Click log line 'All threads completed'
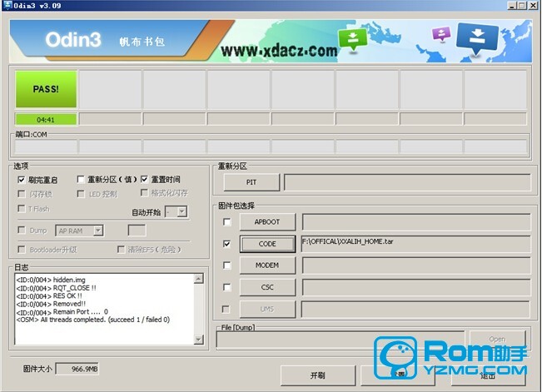Screen dimensions: 542x392 tap(93, 320)
